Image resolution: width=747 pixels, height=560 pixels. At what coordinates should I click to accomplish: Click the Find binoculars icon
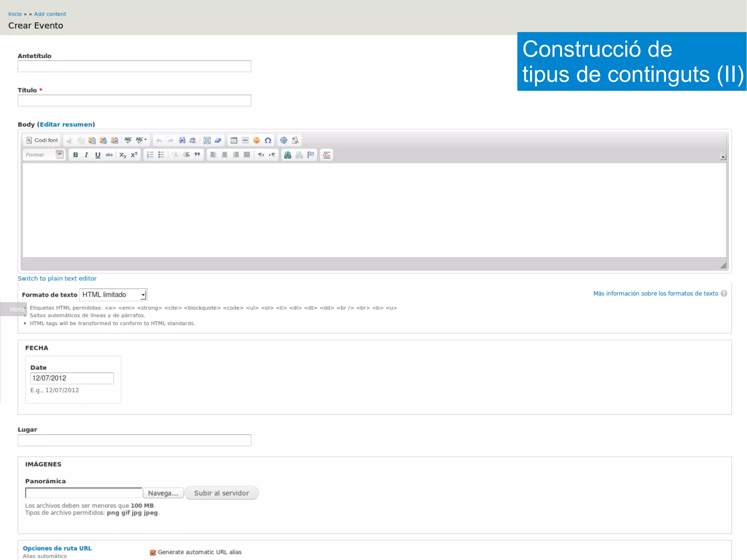pos(182,140)
